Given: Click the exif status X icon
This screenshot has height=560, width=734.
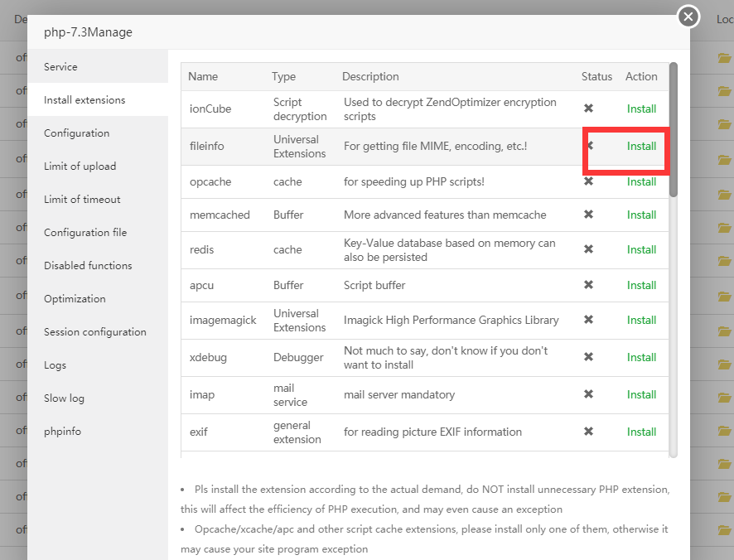Looking at the screenshot, I should [588, 432].
